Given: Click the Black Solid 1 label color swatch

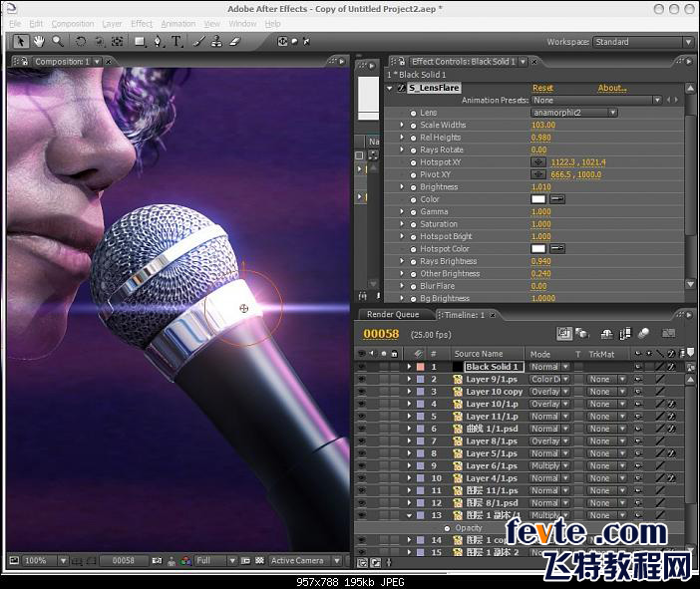Looking at the screenshot, I should [x=420, y=367].
